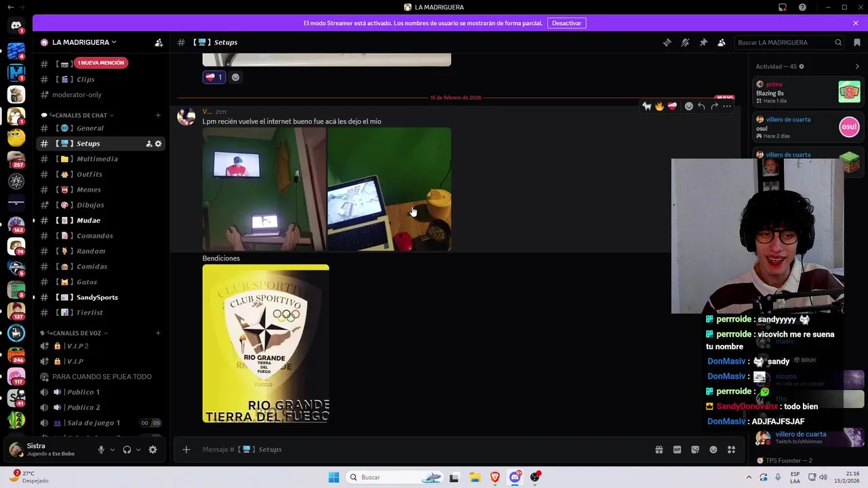868x488 pixels.
Task: Open Brave browser from the taskbar
Action: 495,477
